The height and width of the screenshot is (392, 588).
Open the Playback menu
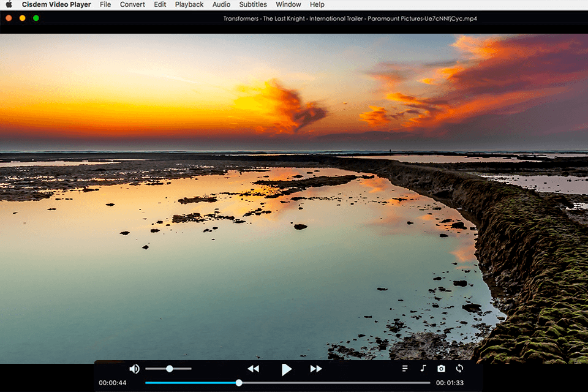pos(189,4)
